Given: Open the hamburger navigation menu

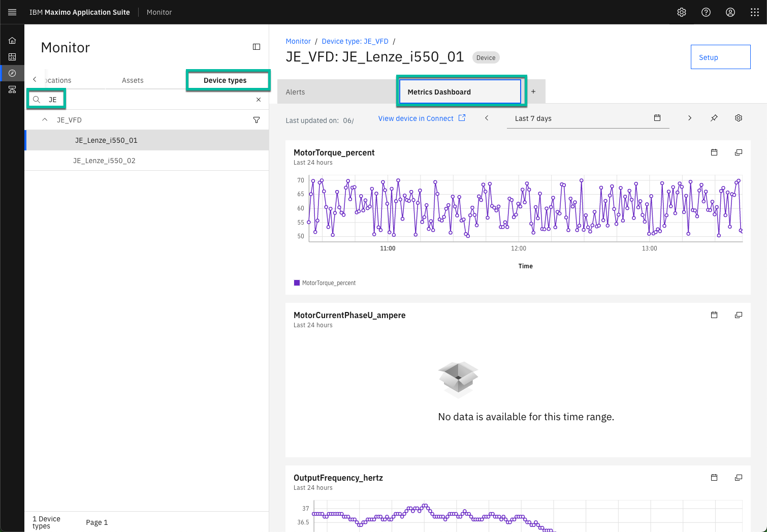Looking at the screenshot, I should pyautogui.click(x=12, y=12).
